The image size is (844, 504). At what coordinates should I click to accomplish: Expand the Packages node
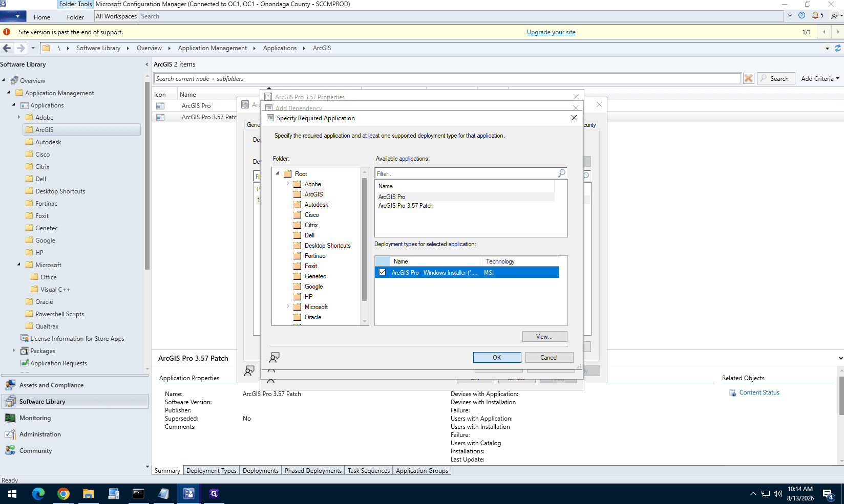(x=14, y=350)
